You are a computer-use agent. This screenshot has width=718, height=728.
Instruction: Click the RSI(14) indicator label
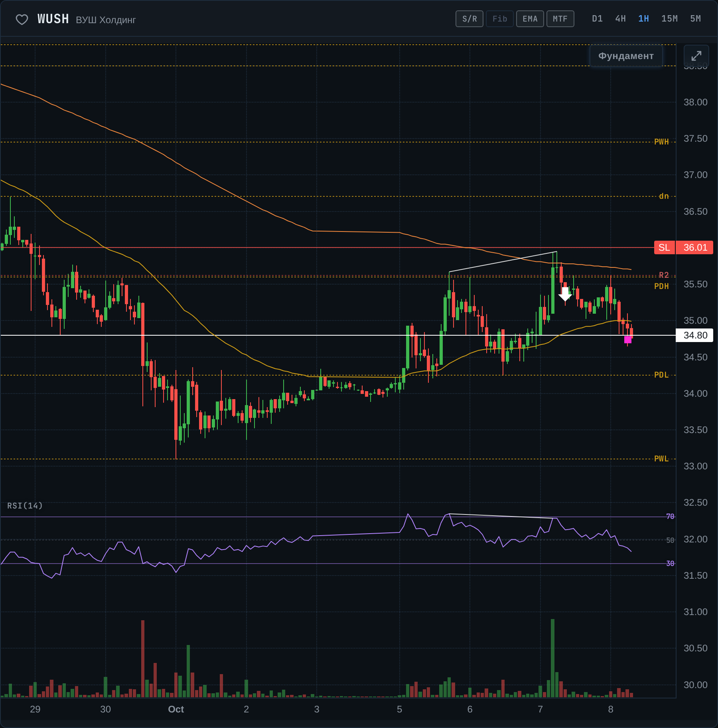[25, 506]
